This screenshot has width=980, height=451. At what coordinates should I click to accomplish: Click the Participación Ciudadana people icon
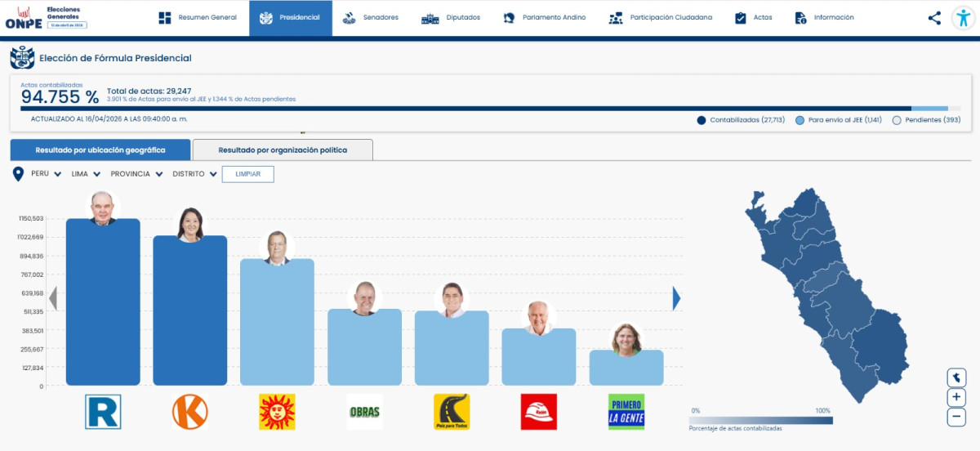[x=616, y=18]
